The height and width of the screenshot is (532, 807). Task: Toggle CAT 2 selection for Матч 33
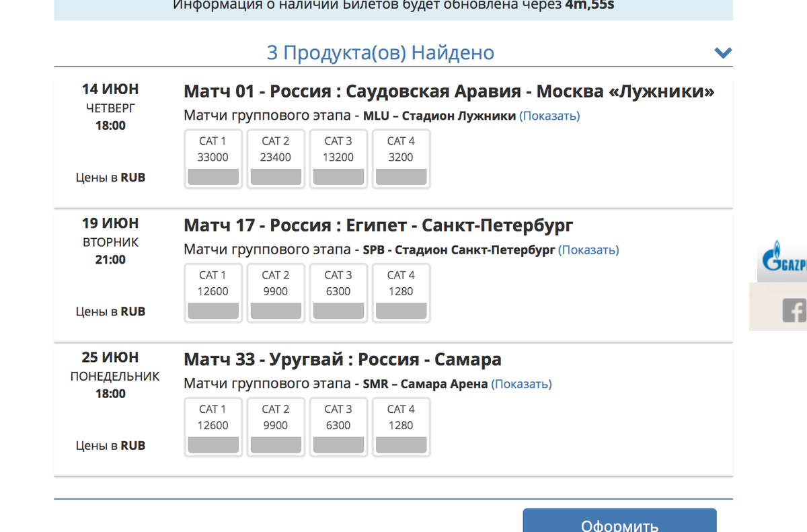pyautogui.click(x=275, y=426)
